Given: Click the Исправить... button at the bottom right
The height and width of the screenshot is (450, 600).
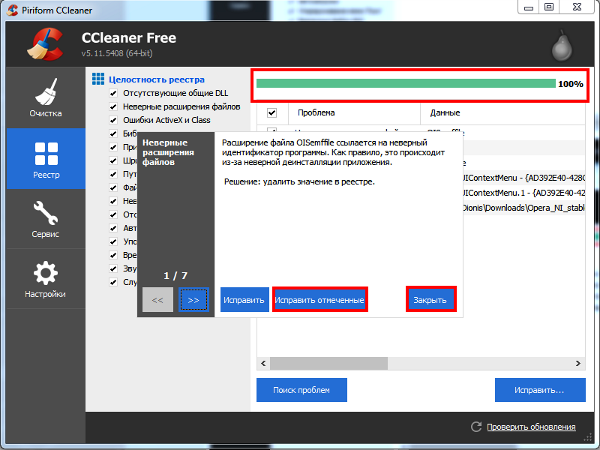Looking at the screenshot, I should click(x=540, y=390).
